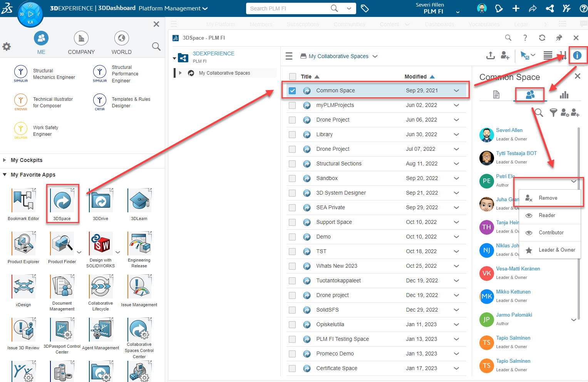Image resolution: width=588 pixels, height=382 pixels.
Task: Launch Agent Management app
Action: tap(101, 330)
